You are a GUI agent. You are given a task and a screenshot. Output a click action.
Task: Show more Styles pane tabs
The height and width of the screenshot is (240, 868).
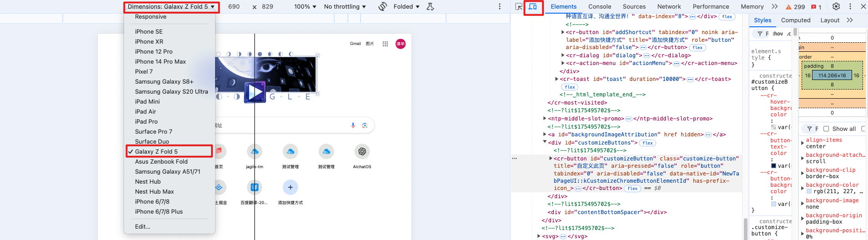850,20
